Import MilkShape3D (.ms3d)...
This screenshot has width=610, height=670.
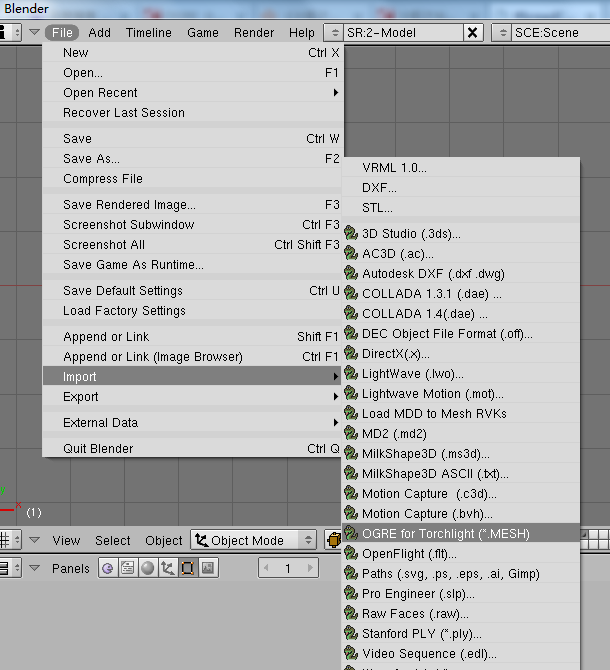(x=461, y=454)
